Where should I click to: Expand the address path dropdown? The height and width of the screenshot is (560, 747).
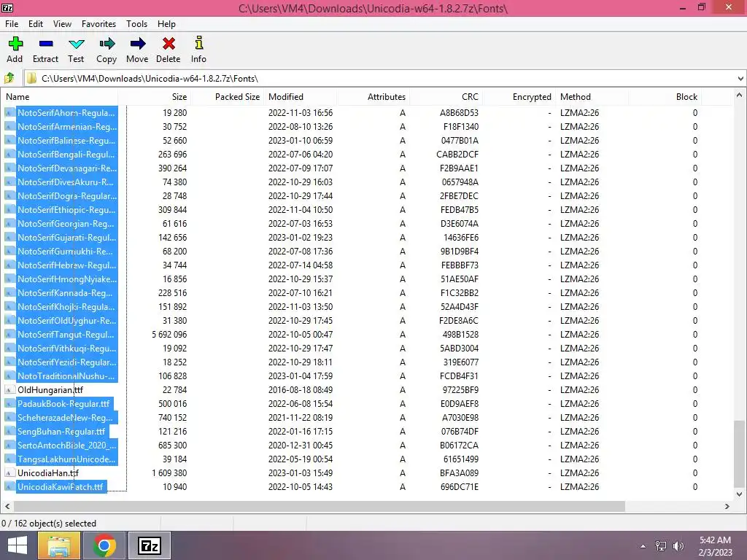740,79
